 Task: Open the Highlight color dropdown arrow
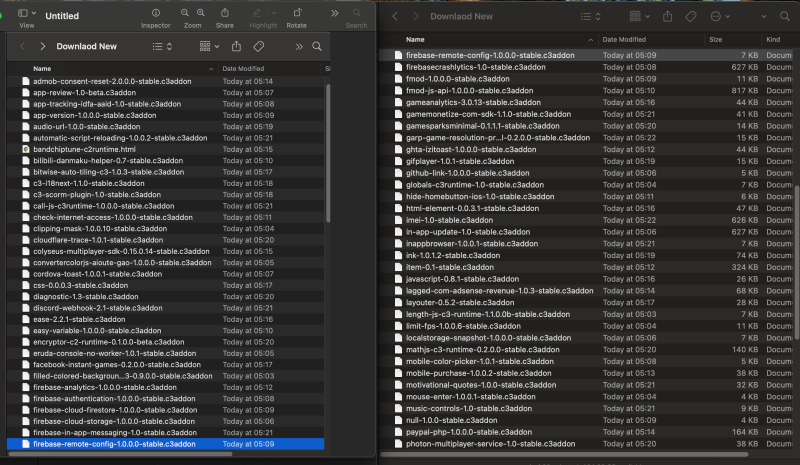pos(274,13)
